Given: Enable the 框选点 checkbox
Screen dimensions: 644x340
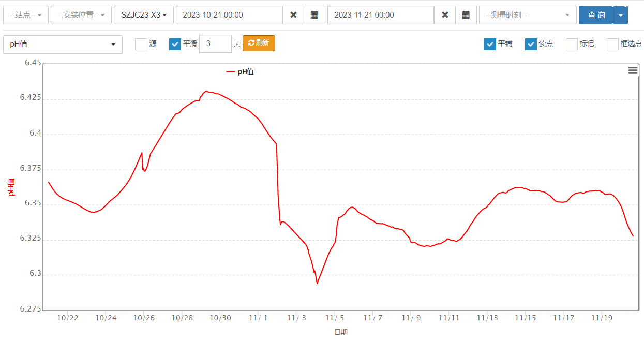Looking at the screenshot, I should coord(612,44).
